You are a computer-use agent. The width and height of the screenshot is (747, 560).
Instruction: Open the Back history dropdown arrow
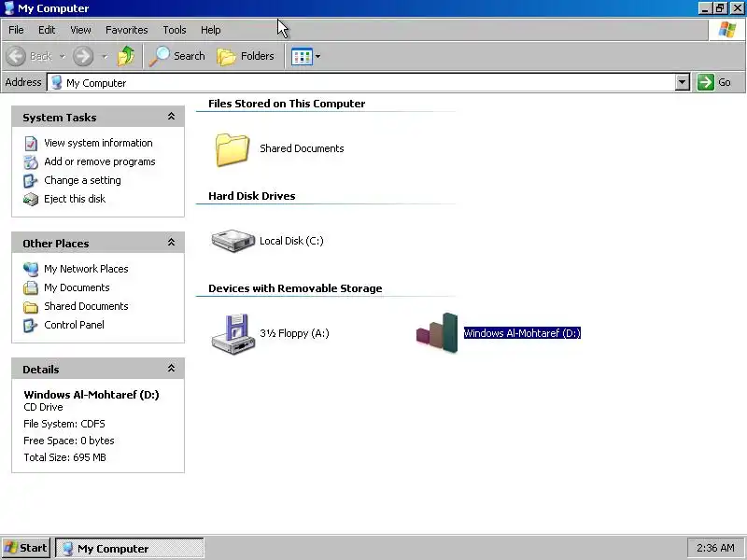pyautogui.click(x=63, y=57)
